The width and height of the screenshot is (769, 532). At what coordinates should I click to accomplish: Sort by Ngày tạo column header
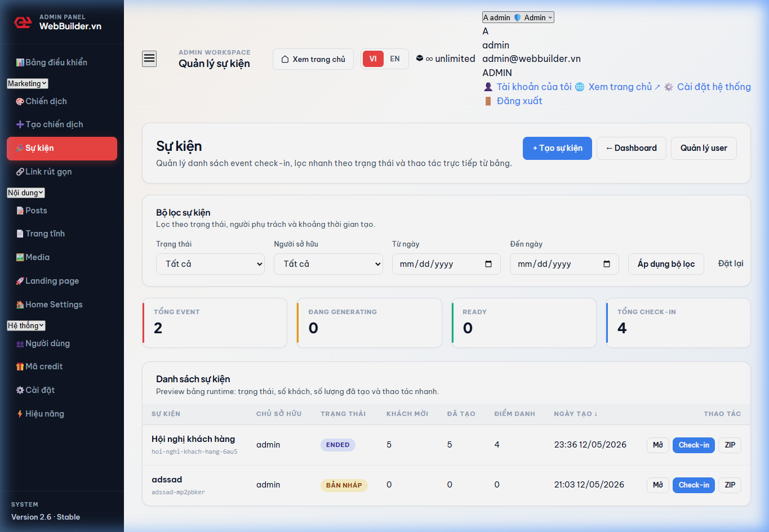point(575,414)
